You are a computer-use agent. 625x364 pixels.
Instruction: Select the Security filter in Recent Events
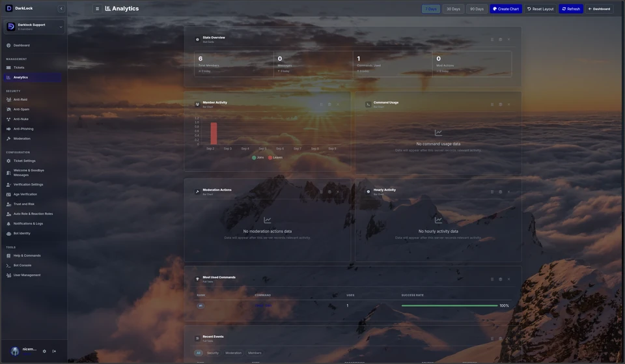(212, 353)
